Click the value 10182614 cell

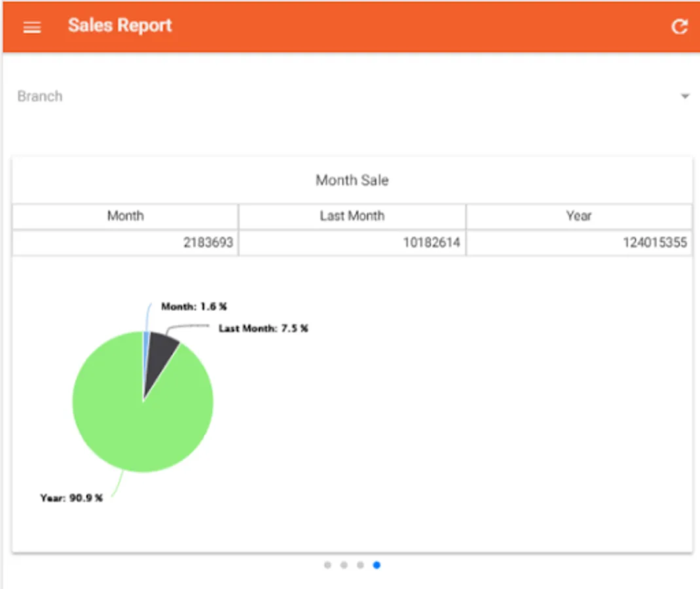[x=352, y=242]
